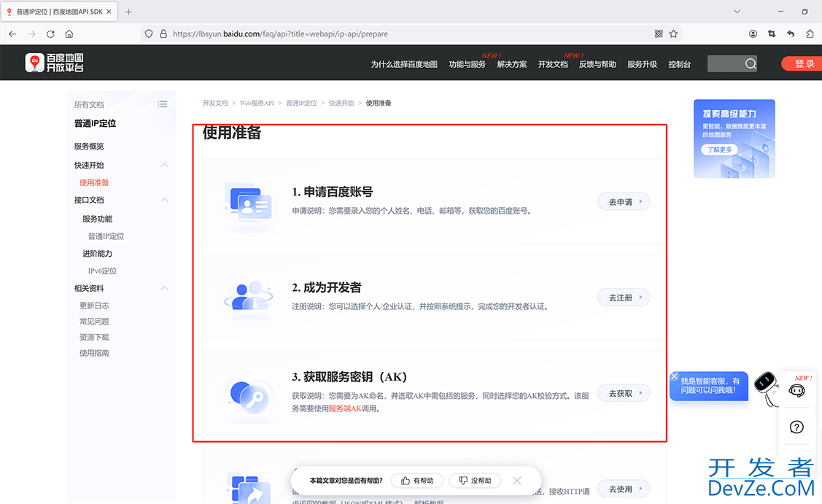This screenshot has height=504, width=822.
Task: Click 普通IP定位 in the breadcrumb
Action: pos(301,103)
